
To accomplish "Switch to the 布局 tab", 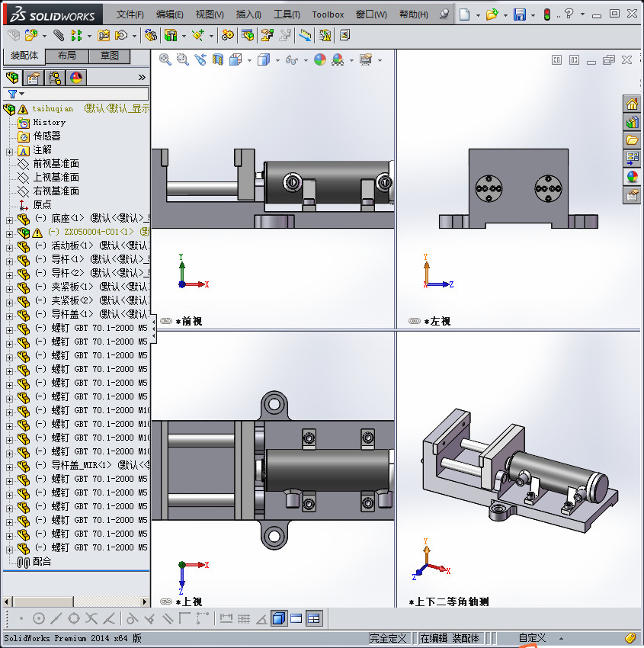I will coord(66,56).
